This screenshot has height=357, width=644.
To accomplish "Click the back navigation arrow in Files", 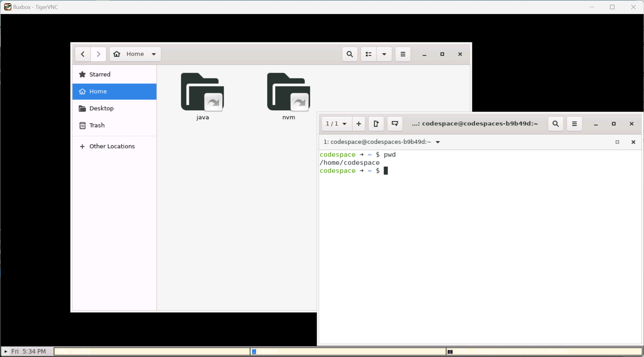I will 82,54.
